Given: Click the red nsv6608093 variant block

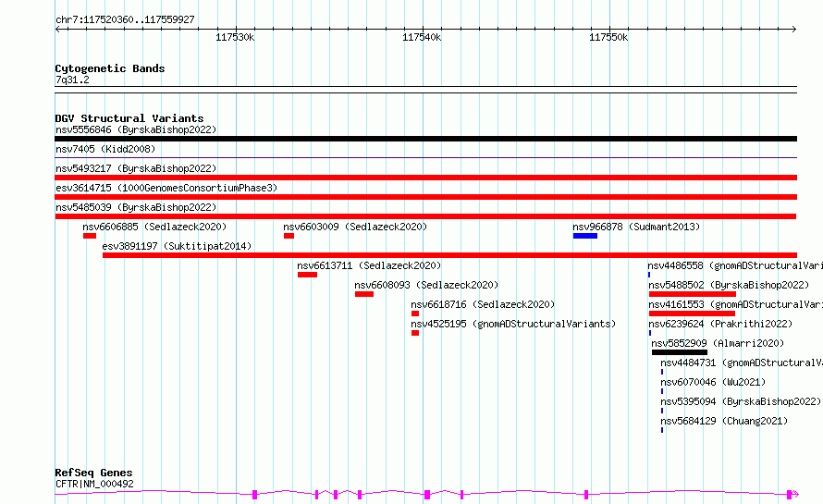Looking at the screenshot, I should [364, 294].
